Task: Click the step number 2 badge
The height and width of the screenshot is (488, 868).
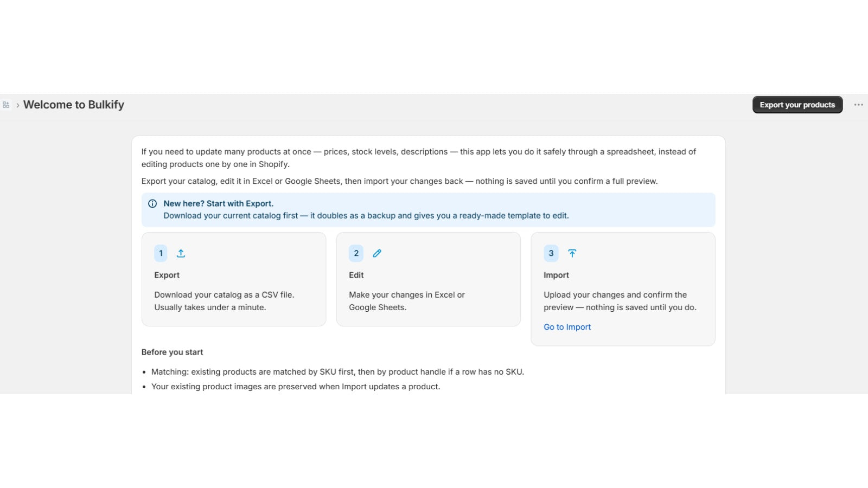Action: point(356,253)
